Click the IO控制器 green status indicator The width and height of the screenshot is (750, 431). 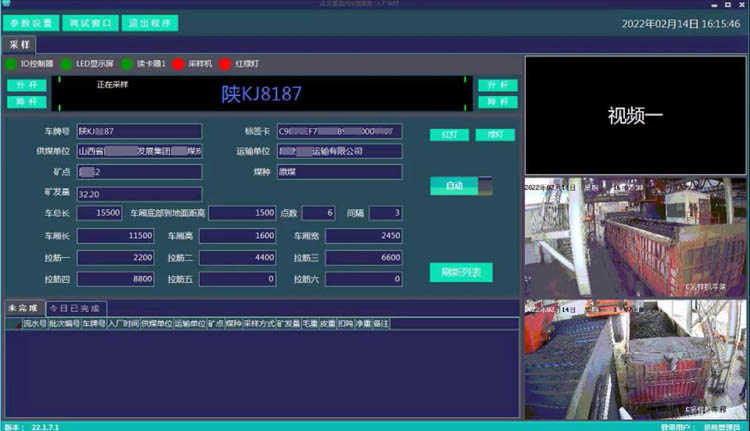point(11,64)
